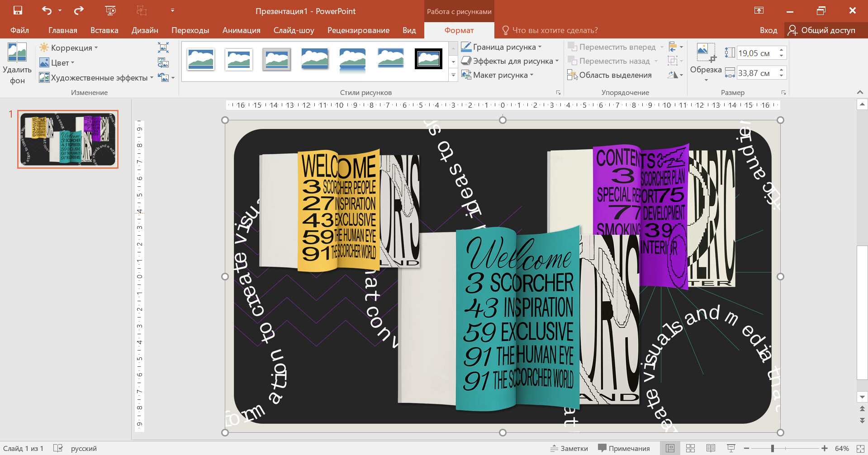Open the Эффекты для рисунка dropdown
This screenshot has width=868, height=455.
[x=510, y=61]
